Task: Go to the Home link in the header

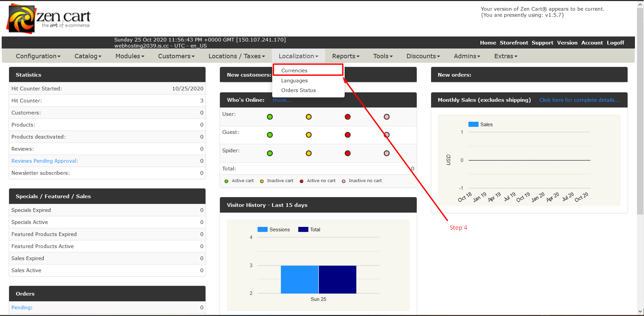Action: (488, 43)
